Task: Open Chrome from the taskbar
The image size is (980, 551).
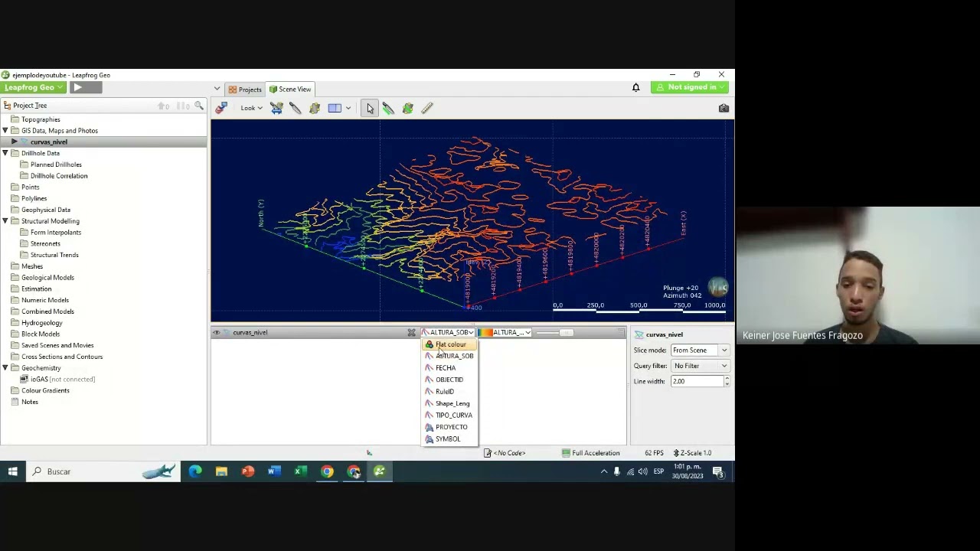Action: [327, 471]
